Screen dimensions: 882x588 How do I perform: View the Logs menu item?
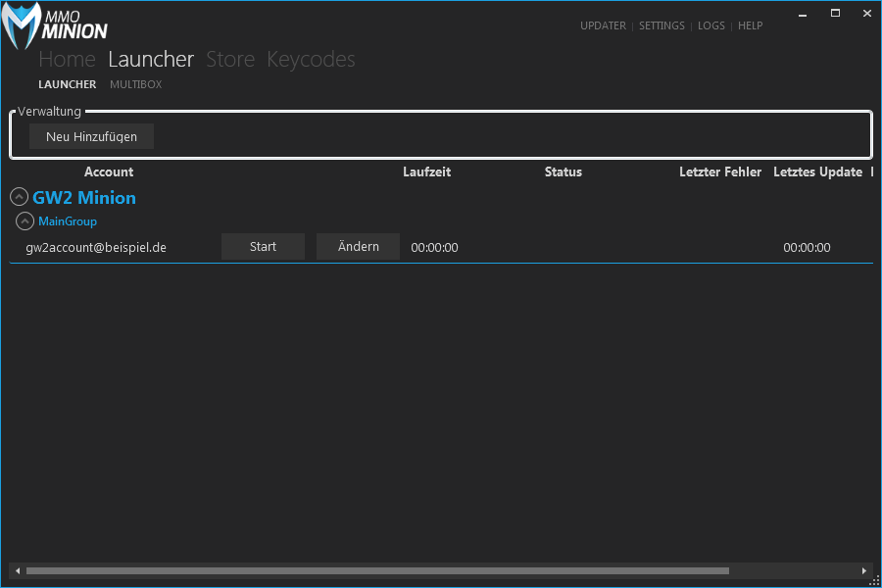coord(711,25)
